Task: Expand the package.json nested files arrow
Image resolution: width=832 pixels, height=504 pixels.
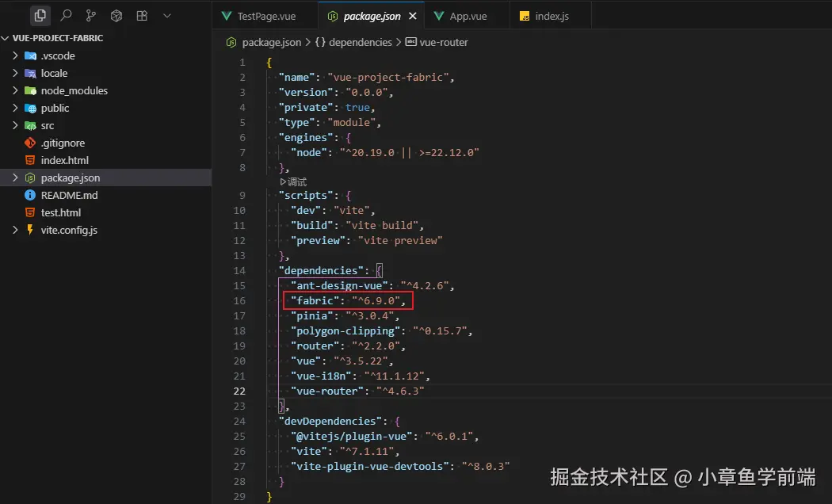Action: pyautogui.click(x=15, y=178)
